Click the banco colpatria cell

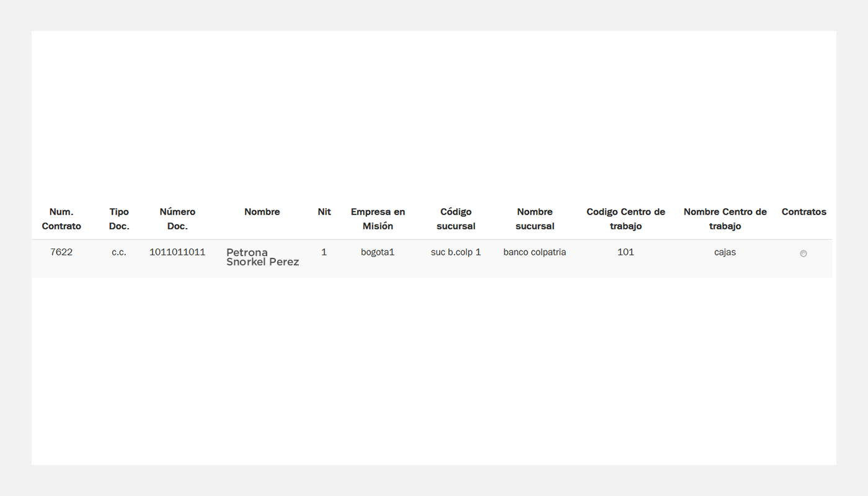tap(534, 252)
